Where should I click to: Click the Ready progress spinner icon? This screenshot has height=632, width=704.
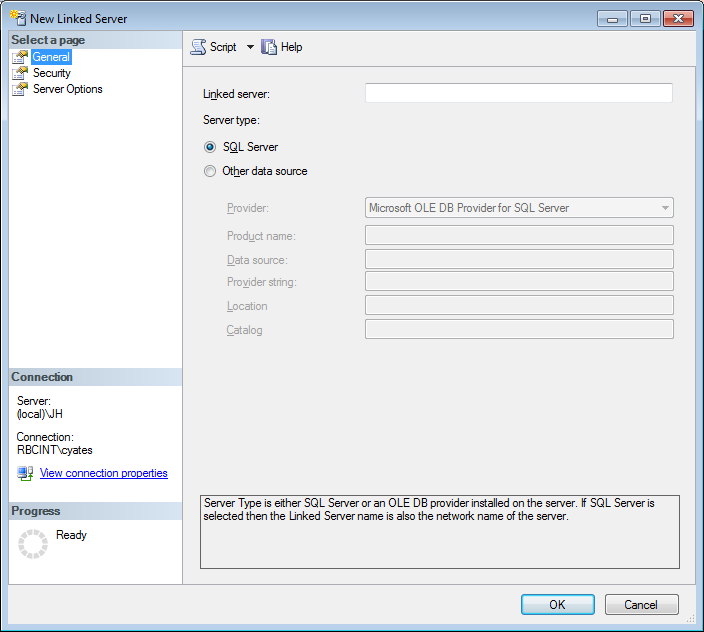click(x=33, y=544)
